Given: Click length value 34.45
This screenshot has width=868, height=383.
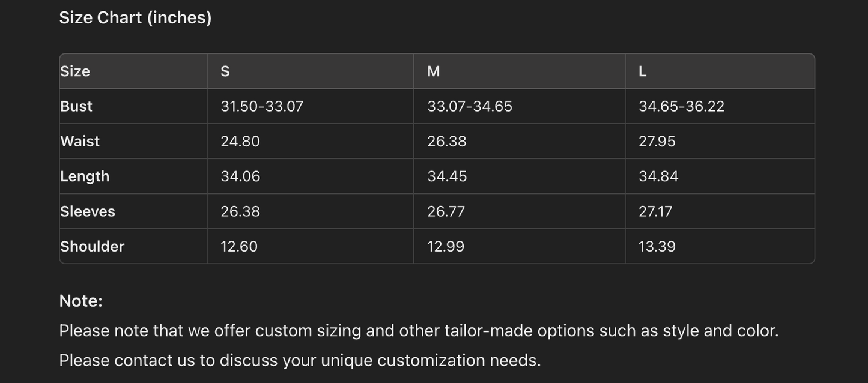Looking at the screenshot, I should point(447,176).
